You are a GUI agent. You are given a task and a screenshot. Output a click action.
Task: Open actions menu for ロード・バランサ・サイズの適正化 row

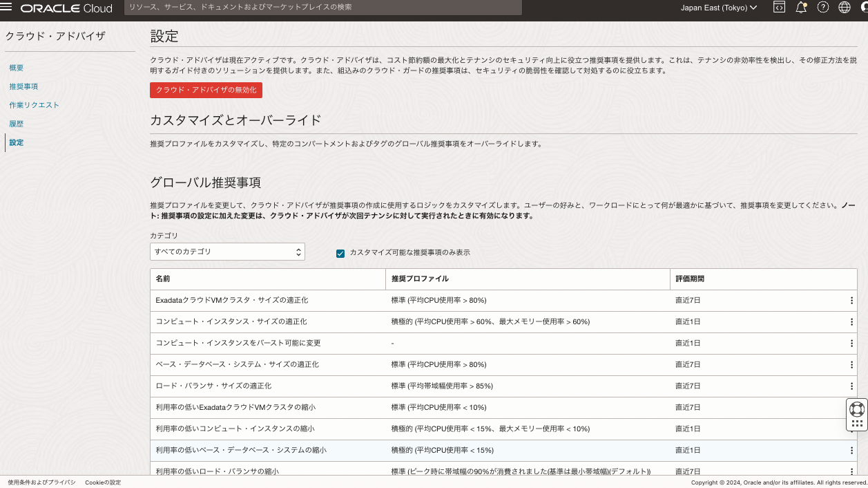(x=851, y=386)
